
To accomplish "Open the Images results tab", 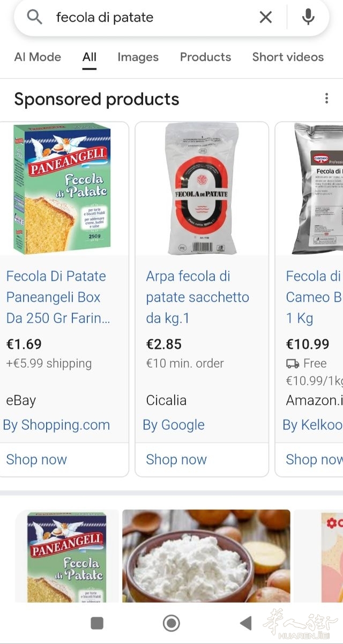I will point(138,57).
